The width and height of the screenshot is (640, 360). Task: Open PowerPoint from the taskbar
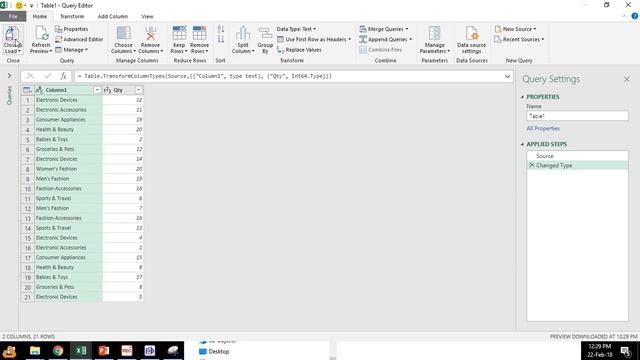[104, 351]
